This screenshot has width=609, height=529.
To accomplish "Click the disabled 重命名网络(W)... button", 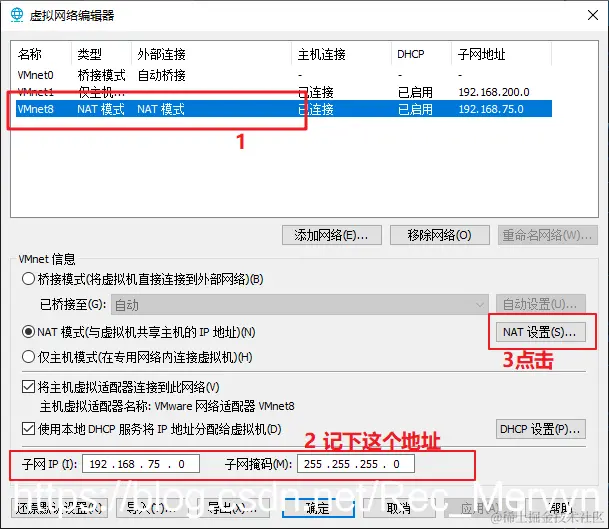I will (x=548, y=235).
